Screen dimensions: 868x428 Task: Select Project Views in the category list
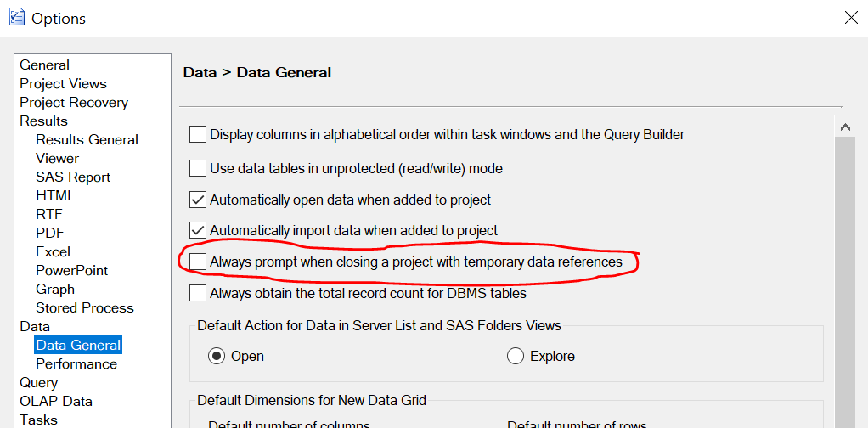(63, 83)
